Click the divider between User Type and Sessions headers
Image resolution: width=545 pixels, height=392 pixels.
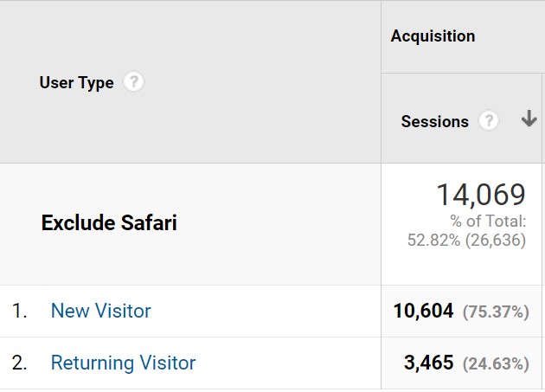tap(381, 82)
